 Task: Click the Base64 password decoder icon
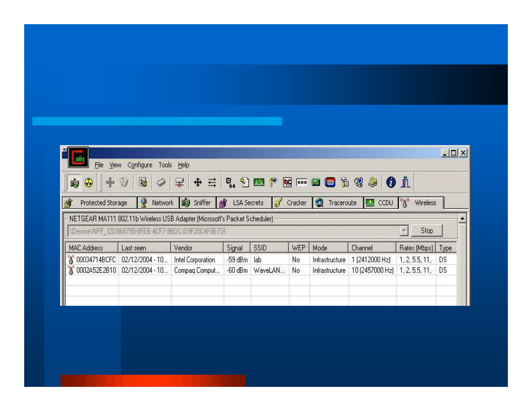(230, 182)
